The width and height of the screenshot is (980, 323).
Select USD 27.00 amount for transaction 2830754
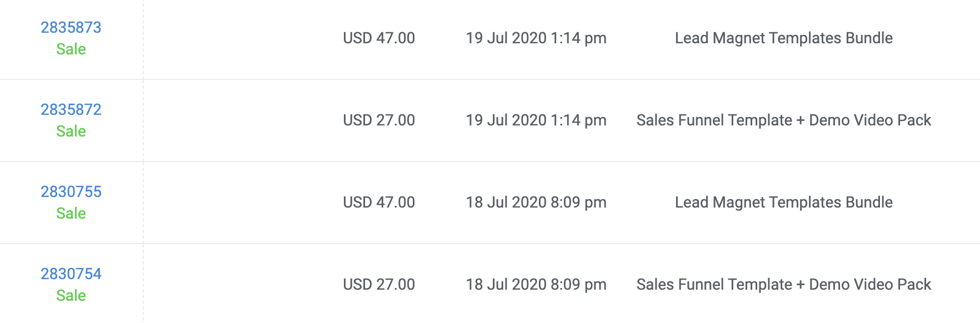pos(379,284)
